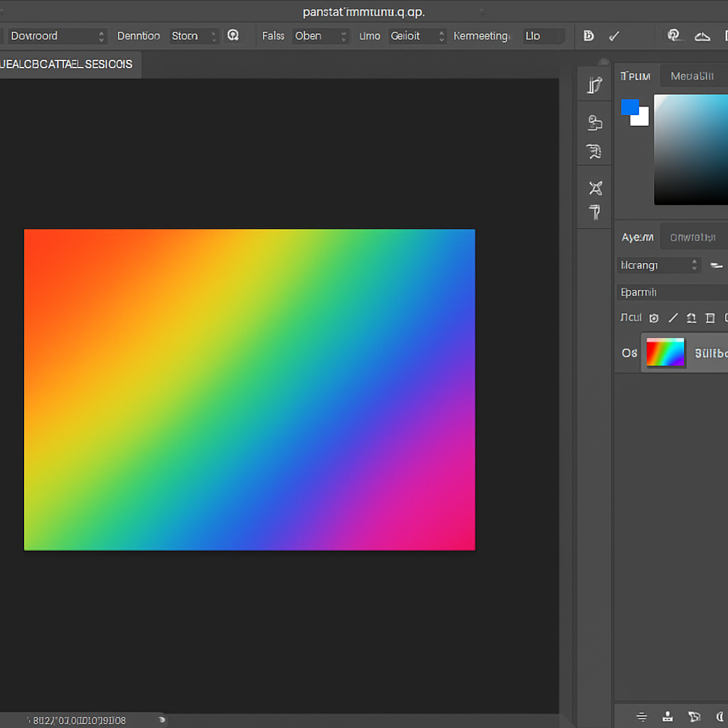This screenshot has width=728, height=728.
Task: Select the clone stamp tool icon
Action: [x=594, y=122]
